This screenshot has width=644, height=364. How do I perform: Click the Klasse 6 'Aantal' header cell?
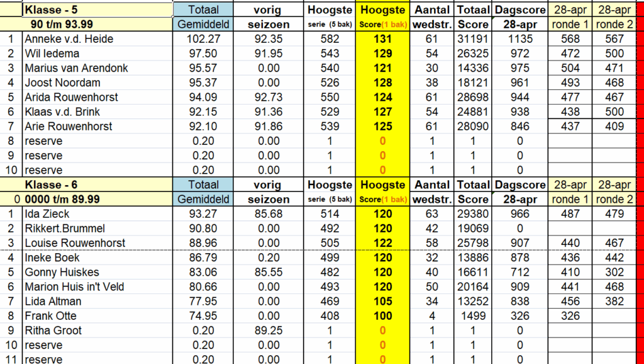(x=431, y=185)
